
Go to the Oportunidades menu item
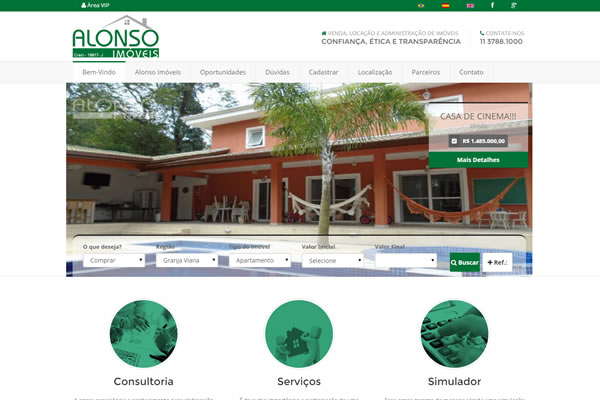(222, 72)
